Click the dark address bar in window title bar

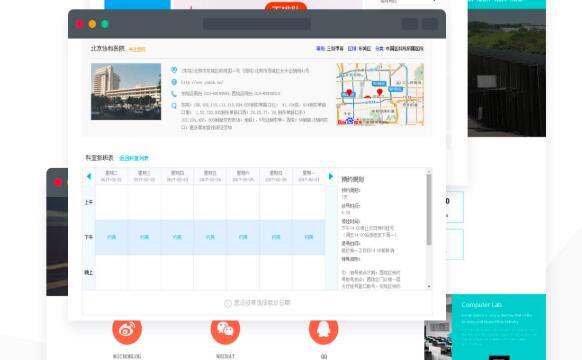pos(257,24)
